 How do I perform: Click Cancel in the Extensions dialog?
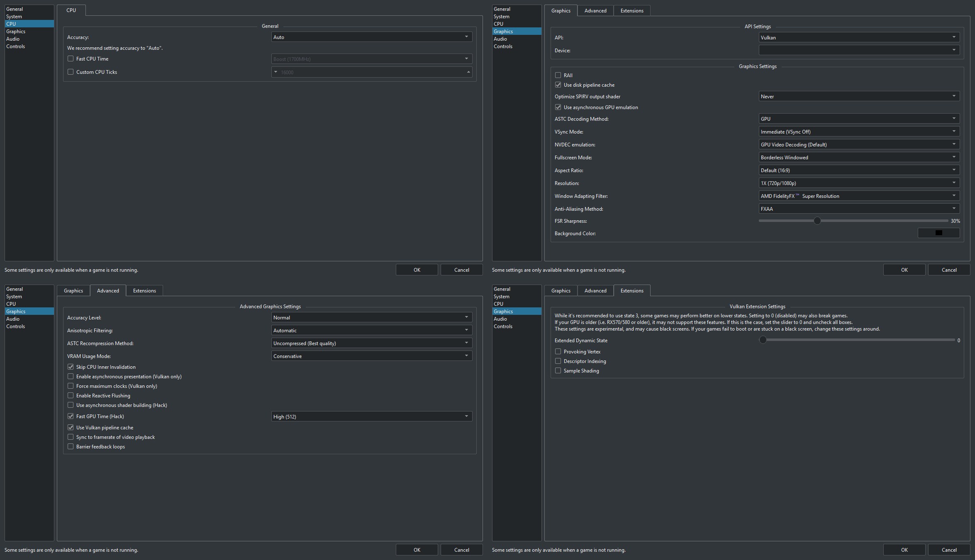pyautogui.click(x=949, y=550)
